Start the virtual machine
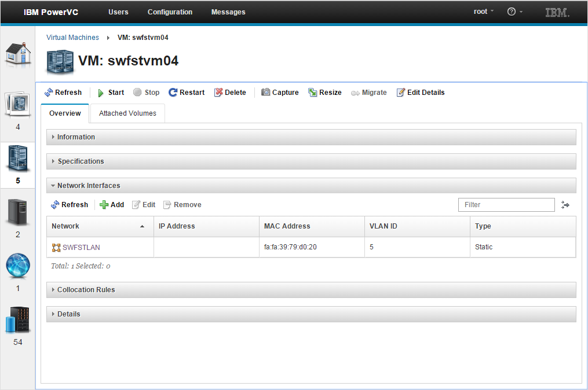Screen dimensions: 588x390 111,93
